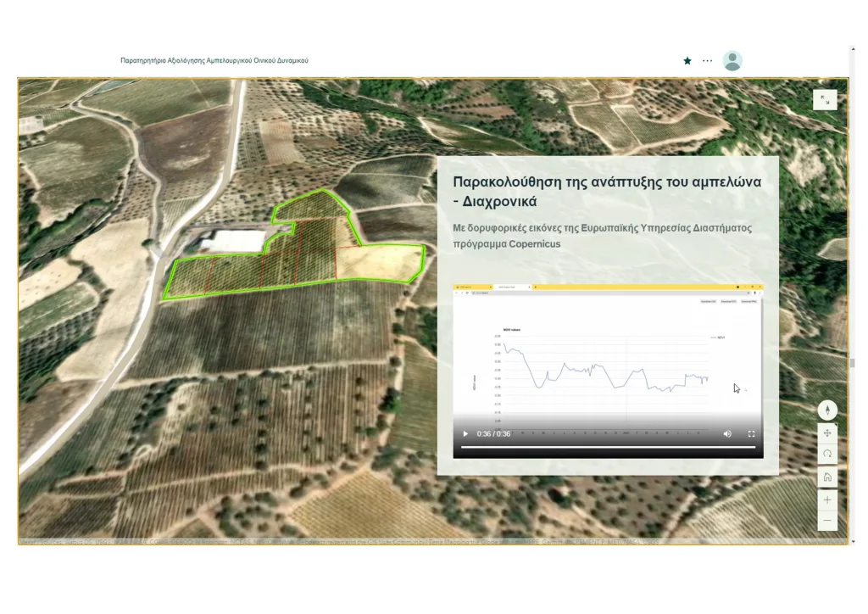Select the rotate map tool
The height and width of the screenshot is (614, 868).
click(827, 455)
